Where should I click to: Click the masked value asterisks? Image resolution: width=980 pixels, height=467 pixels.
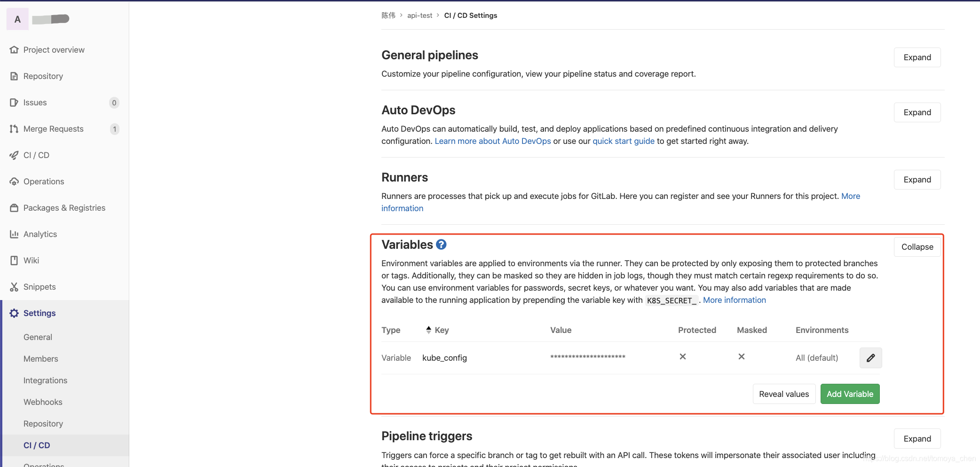pyautogui.click(x=588, y=357)
